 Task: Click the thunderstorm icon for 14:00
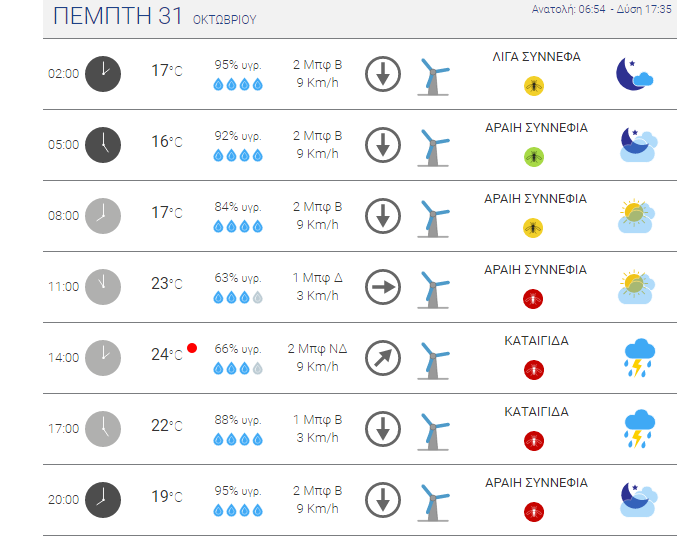point(639,358)
